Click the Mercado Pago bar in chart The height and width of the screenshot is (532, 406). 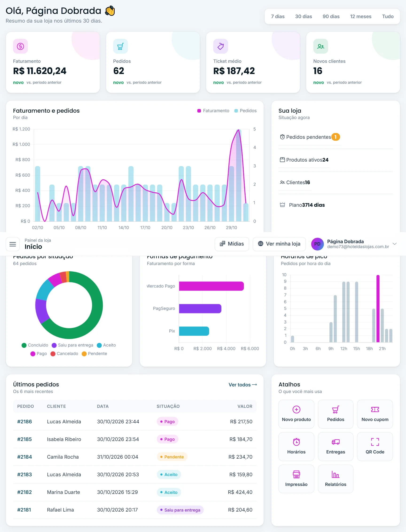click(x=211, y=286)
